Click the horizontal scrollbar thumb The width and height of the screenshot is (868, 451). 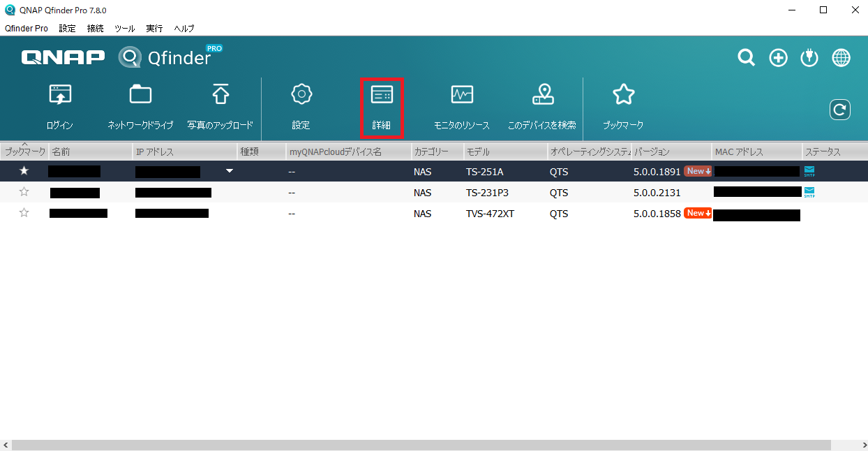tap(421, 445)
